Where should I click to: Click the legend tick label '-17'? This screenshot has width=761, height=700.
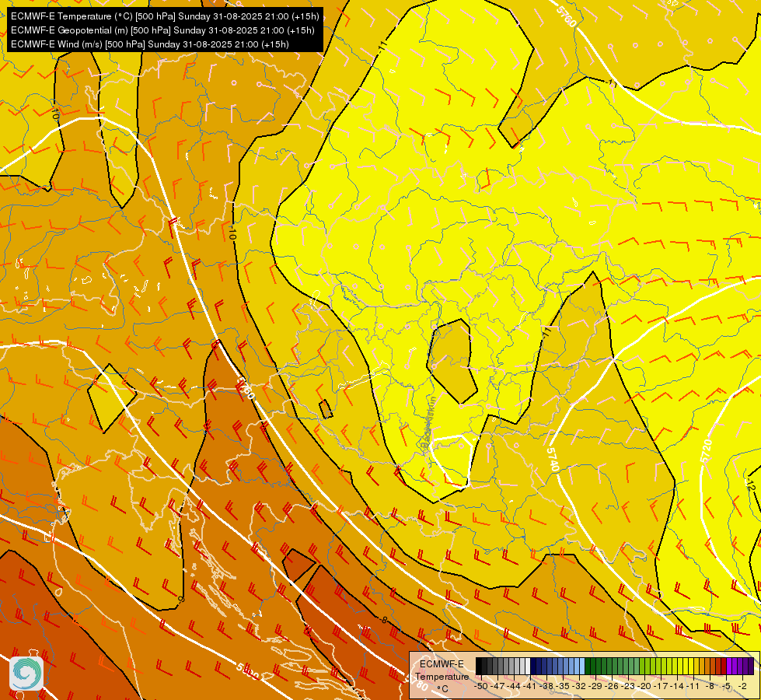[x=661, y=686]
